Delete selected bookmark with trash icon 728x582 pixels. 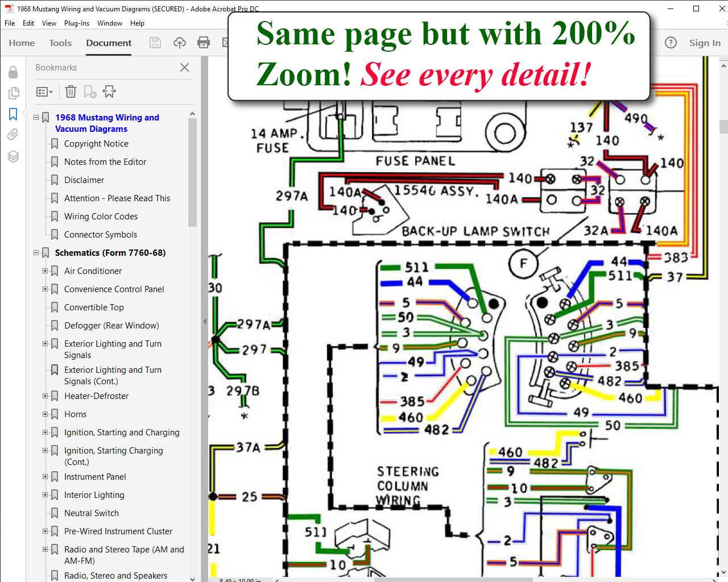click(x=71, y=91)
